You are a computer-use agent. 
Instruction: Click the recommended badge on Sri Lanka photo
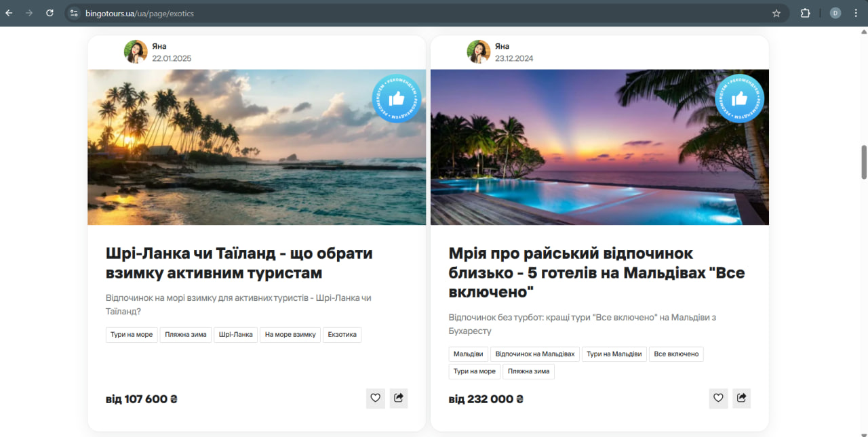[x=397, y=99]
